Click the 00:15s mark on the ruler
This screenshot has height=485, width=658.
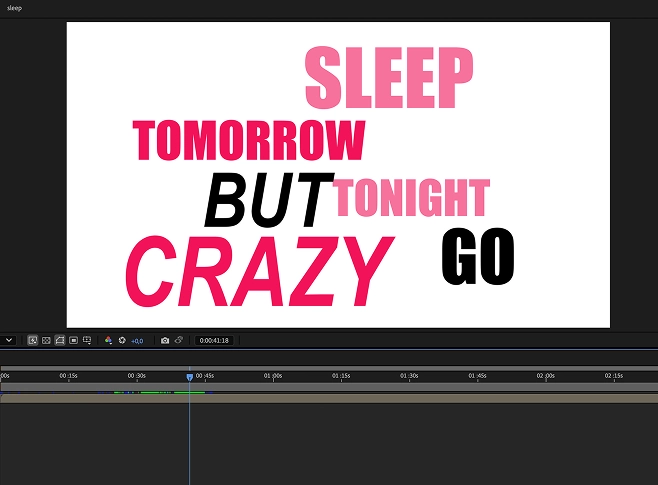69,376
